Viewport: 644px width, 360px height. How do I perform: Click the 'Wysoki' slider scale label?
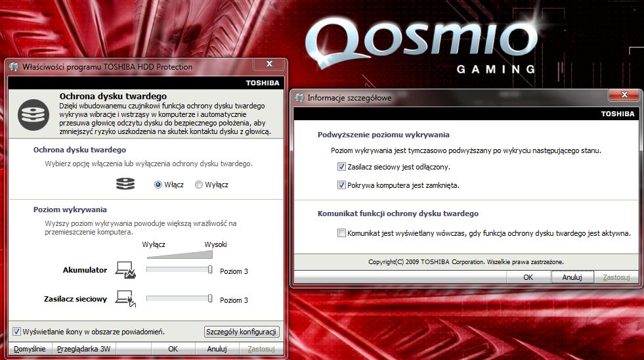point(215,244)
